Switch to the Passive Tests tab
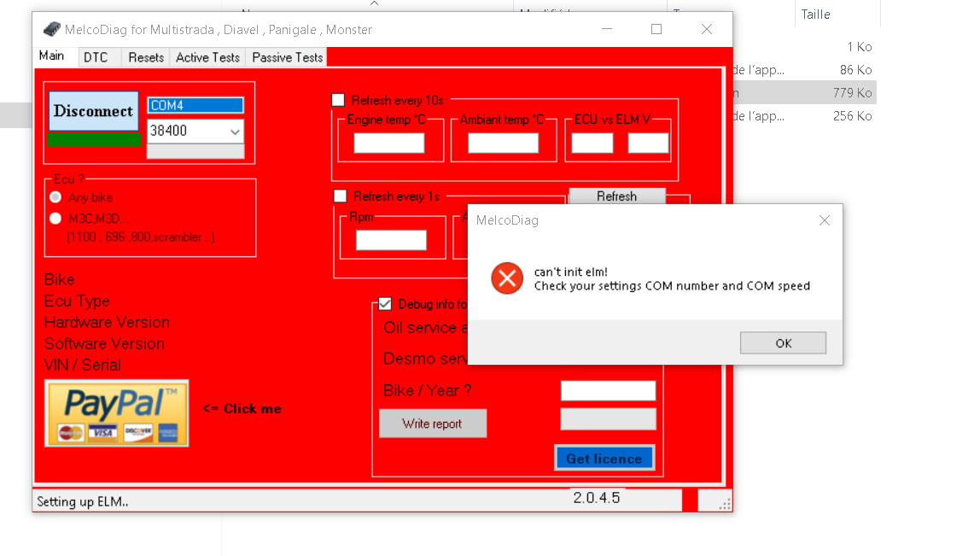The width and height of the screenshot is (980, 556). pos(288,57)
